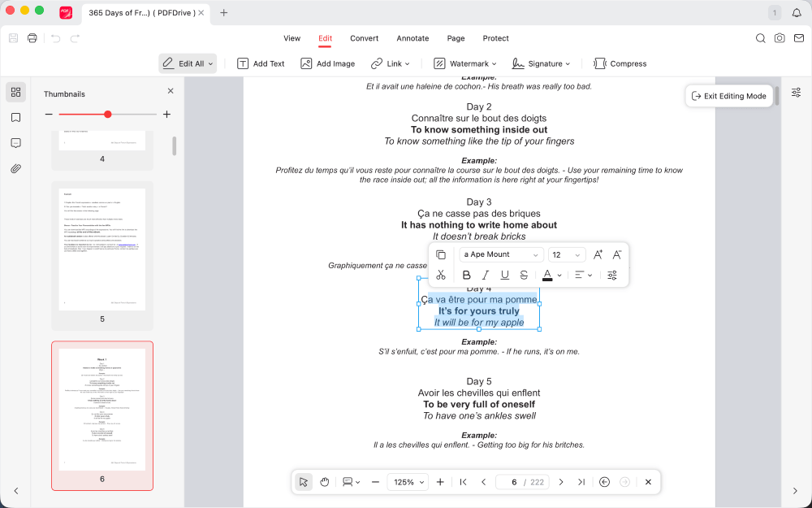Switch to the Convert tab
Image resolution: width=812 pixels, height=508 pixels.
[x=364, y=38]
